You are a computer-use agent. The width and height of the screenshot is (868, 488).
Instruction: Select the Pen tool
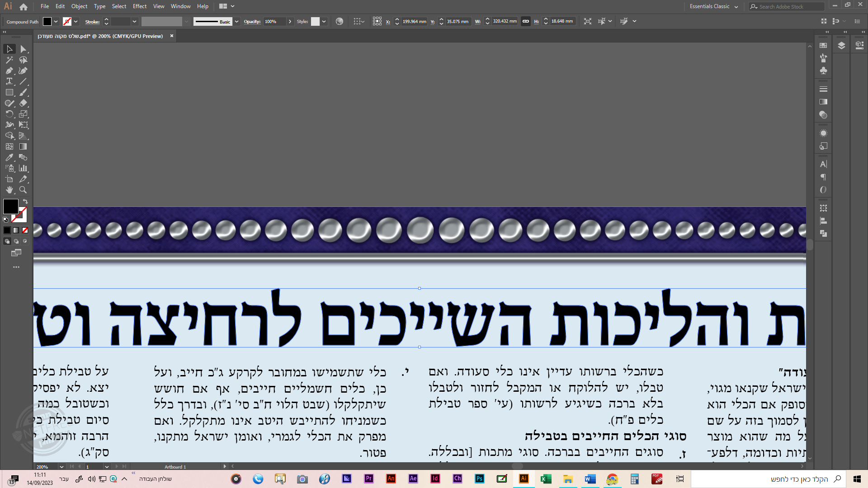[x=9, y=70]
